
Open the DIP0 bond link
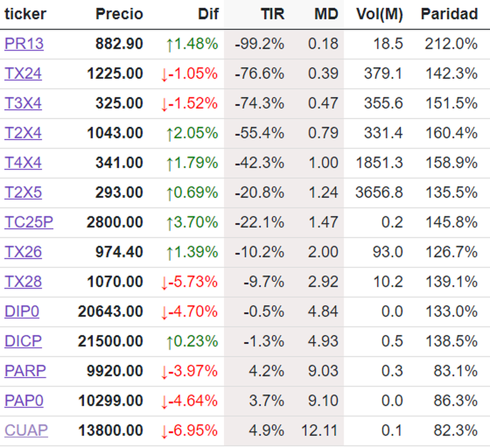22,312
